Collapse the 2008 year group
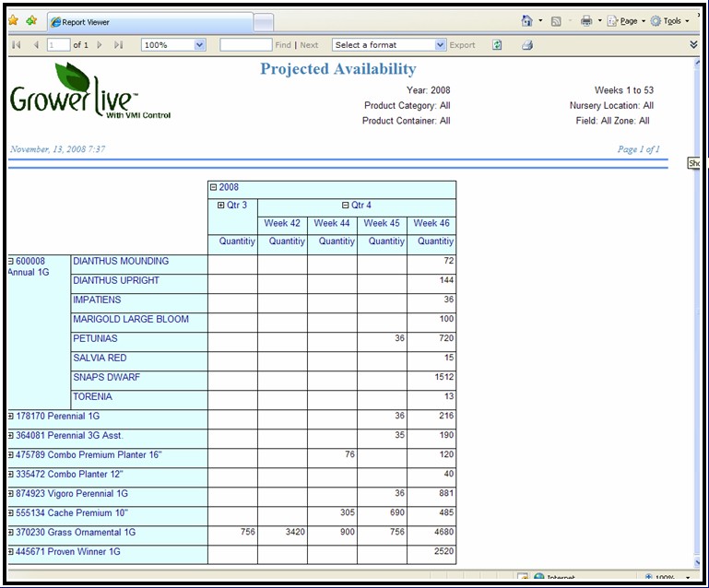The width and height of the screenshot is (709, 588). (x=214, y=187)
